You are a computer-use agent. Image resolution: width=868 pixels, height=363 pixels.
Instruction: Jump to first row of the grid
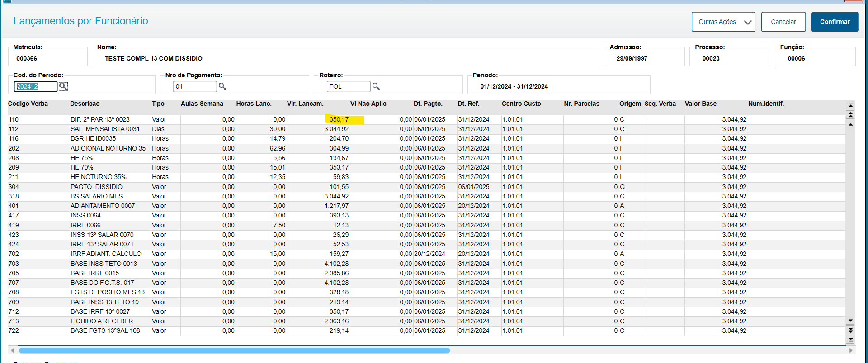pyautogui.click(x=850, y=105)
